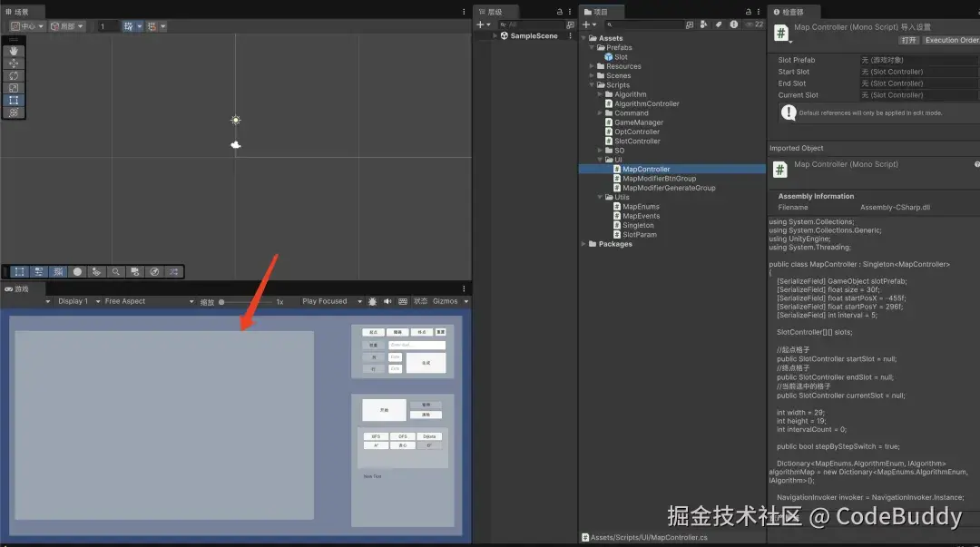Click the compass-style overlay icon
The height and width of the screenshot is (547, 980).
154,272
